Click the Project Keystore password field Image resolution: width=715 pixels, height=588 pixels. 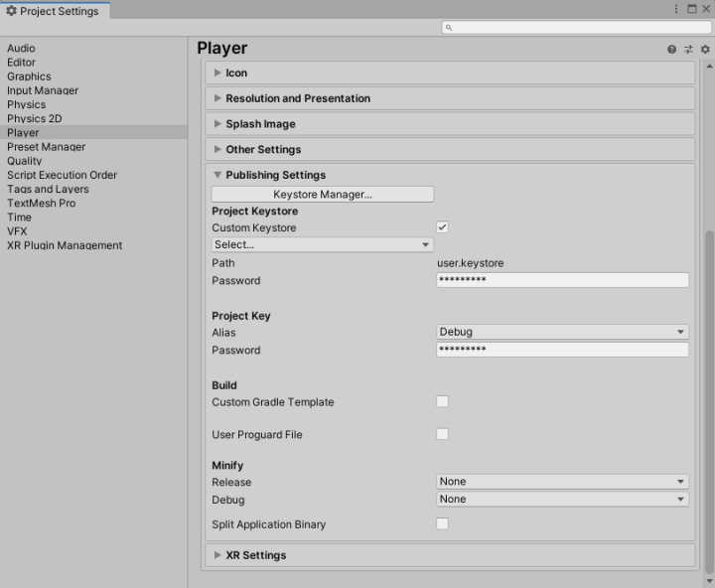(x=562, y=280)
